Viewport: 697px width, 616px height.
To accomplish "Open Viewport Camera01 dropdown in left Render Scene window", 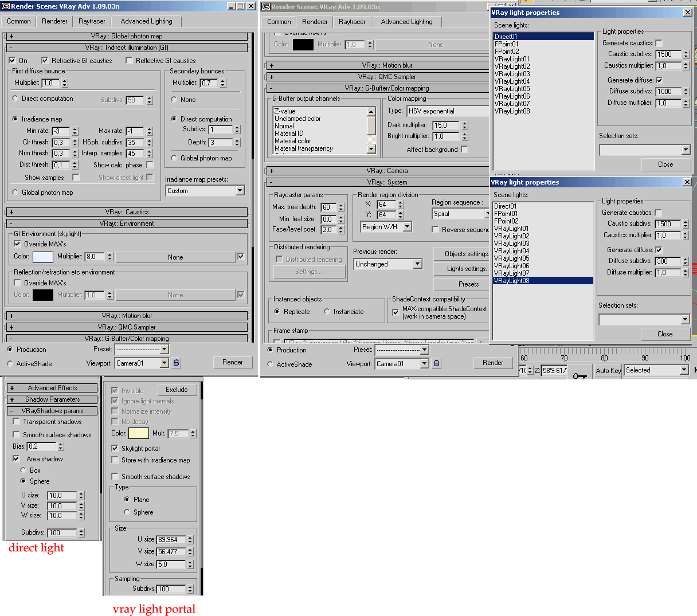I will point(142,363).
